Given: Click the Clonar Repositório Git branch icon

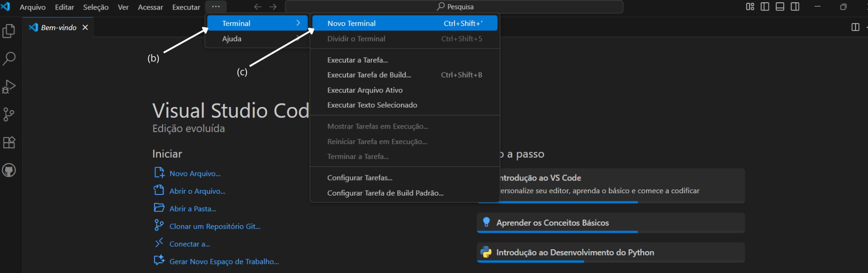Looking at the screenshot, I should click(x=159, y=225).
